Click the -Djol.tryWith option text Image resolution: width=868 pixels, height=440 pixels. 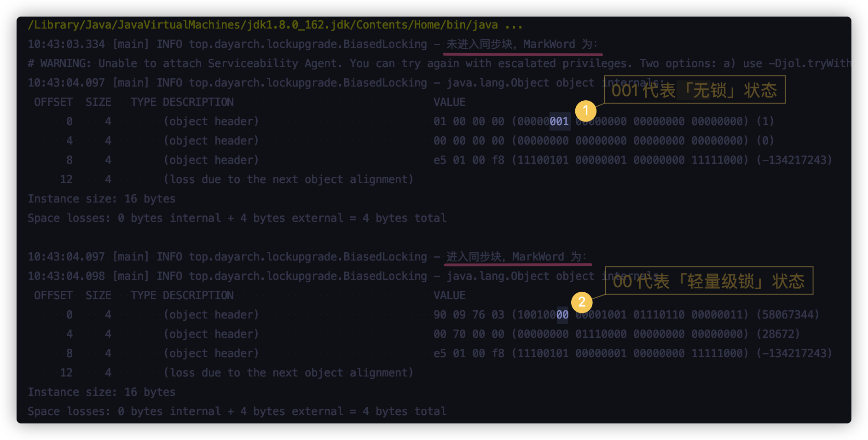point(810,64)
